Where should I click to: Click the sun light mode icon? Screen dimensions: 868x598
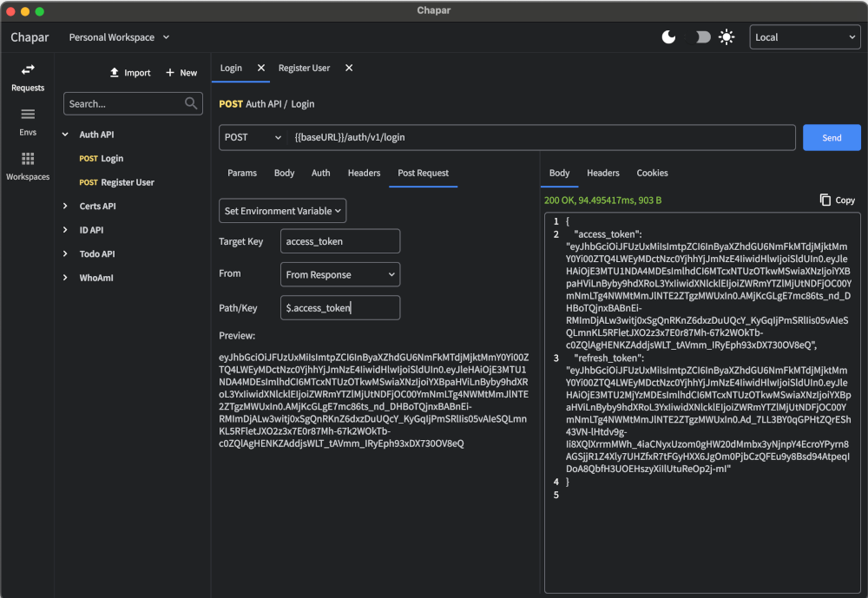727,37
